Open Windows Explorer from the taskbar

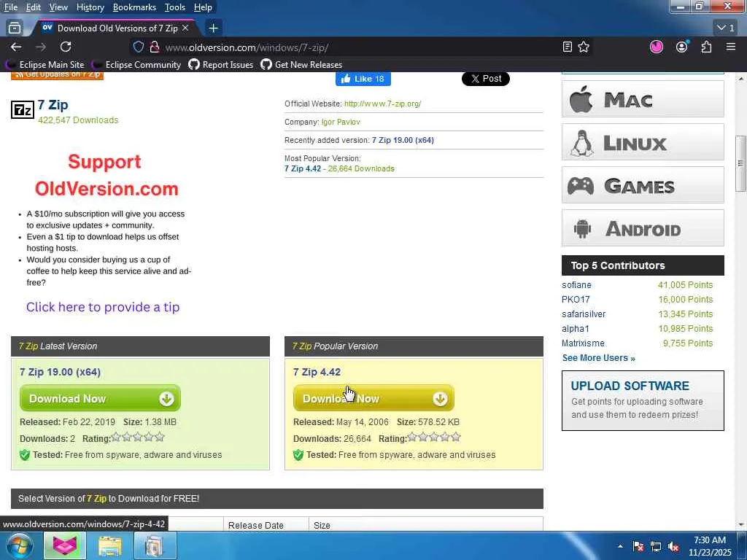110,545
